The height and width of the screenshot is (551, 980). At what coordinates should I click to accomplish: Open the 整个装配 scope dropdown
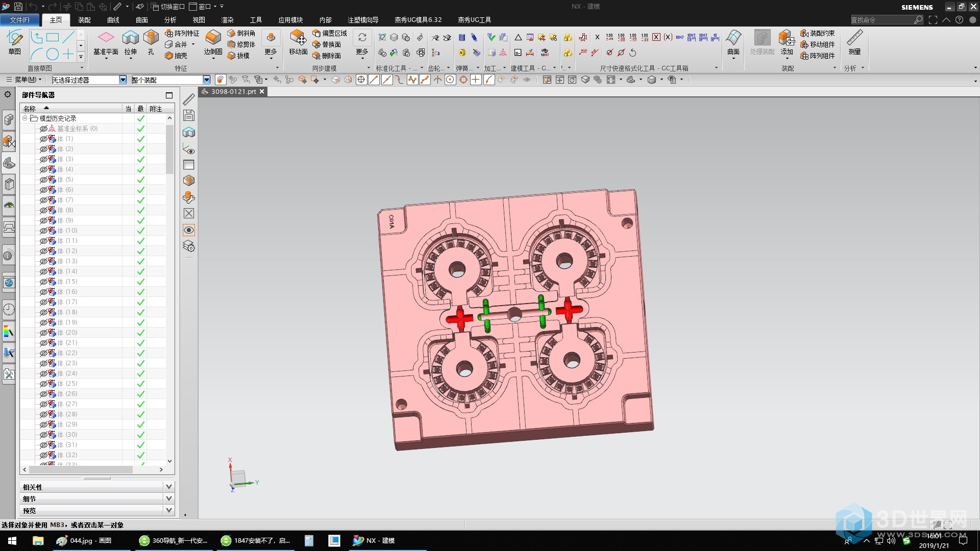[206, 80]
